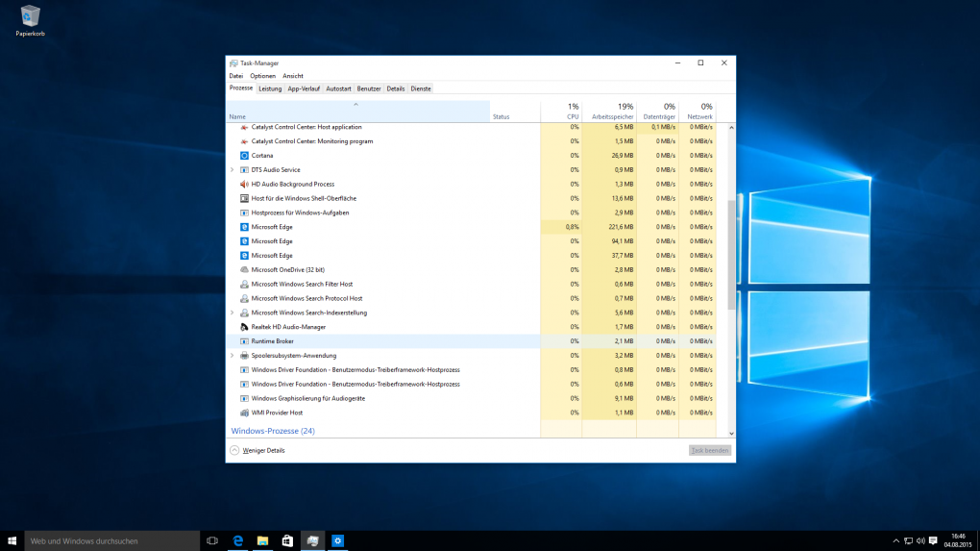
Task: Open the Papierkorb desktop icon
Action: (x=30, y=20)
